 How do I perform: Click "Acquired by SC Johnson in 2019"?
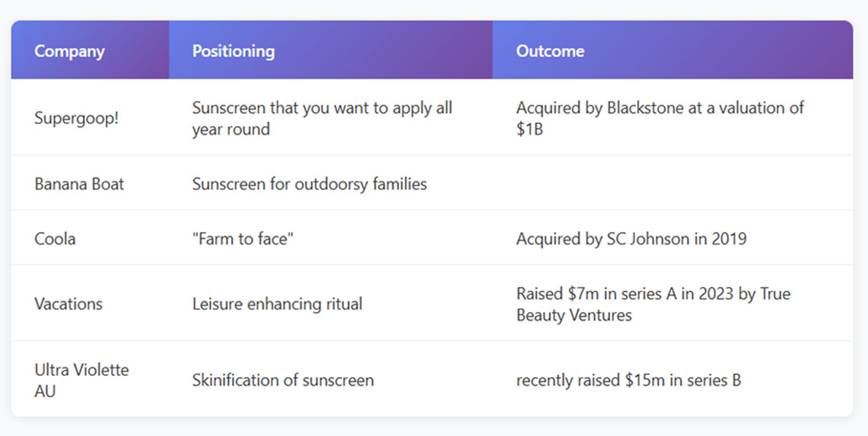[631, 239]
